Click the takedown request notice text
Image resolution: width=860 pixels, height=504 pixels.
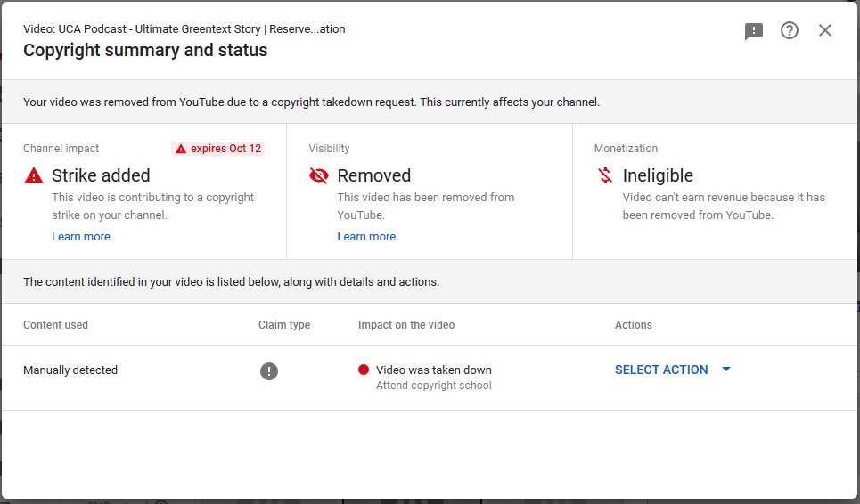point(312,102)
